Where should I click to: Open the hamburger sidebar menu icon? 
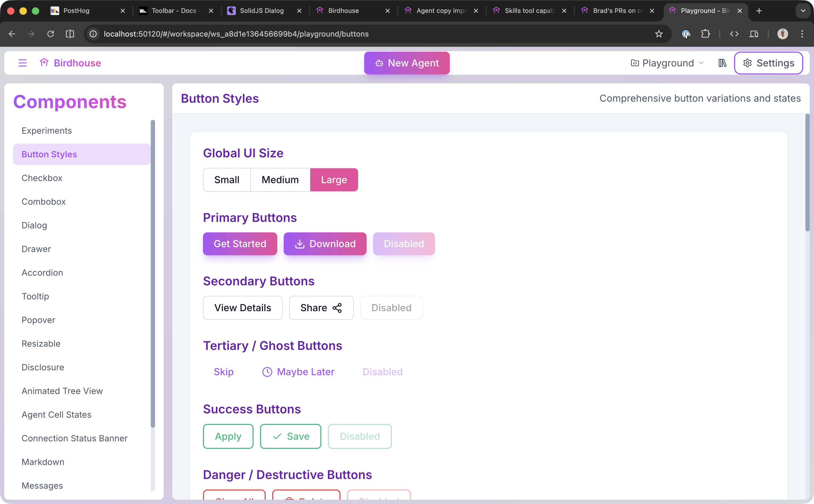[x=22, y=63]
